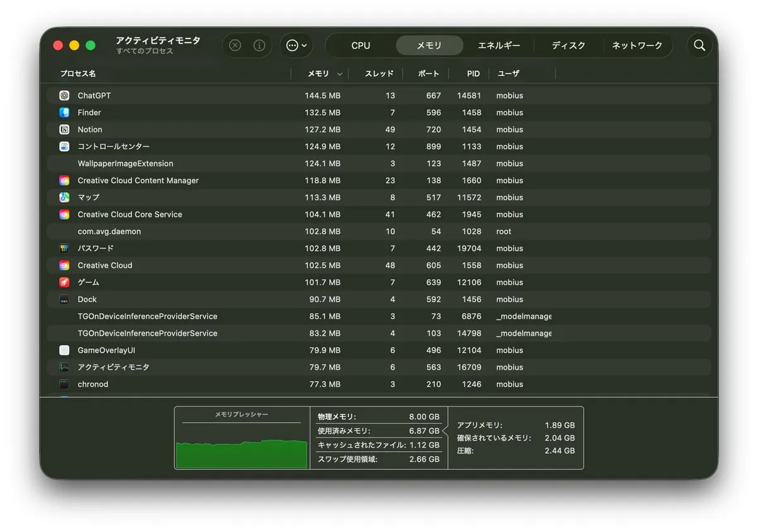Click the マップ (Maps) process icon
The image size is (758, 532).
point(64,197)
